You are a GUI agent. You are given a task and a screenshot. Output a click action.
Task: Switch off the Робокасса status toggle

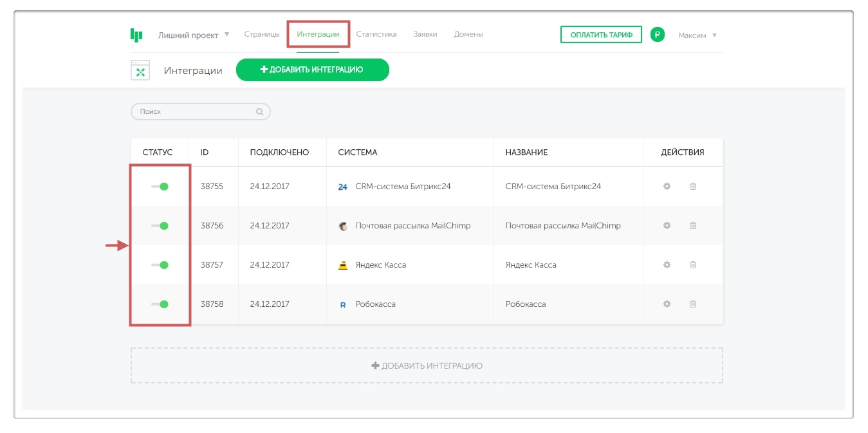pyautogui.click(x=160, y=304)
